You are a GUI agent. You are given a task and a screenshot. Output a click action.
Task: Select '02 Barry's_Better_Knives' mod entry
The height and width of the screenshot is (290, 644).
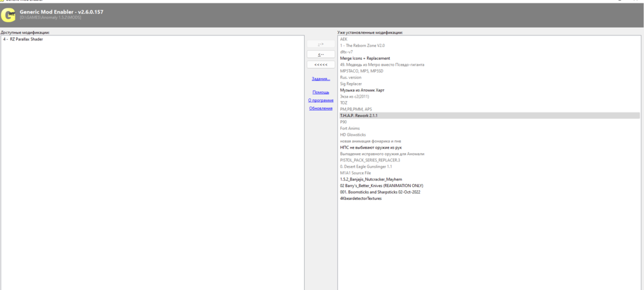click(x=381, y=186)
